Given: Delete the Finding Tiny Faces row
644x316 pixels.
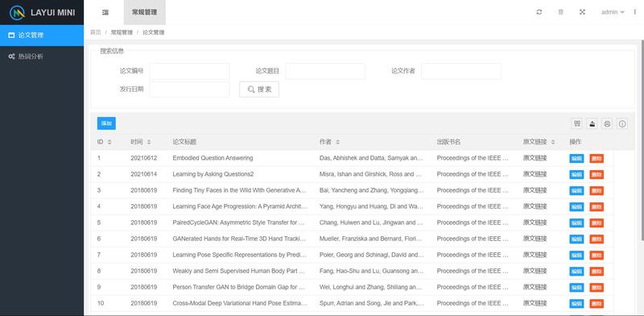Looking at the screenshot, I should tap(597, 190).
